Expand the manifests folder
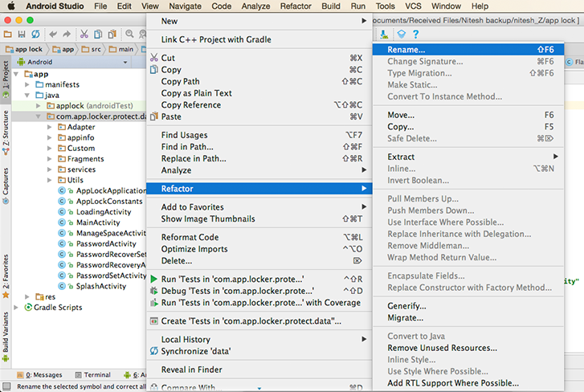 27,84
